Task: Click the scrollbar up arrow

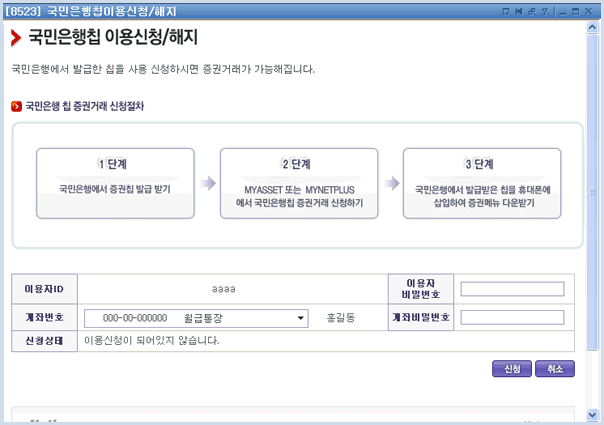Action: click(592, 27)
